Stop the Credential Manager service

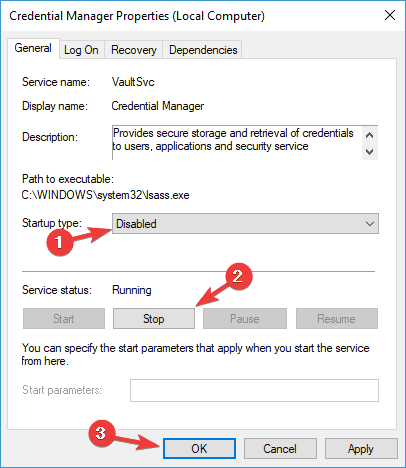click(154, 319)
